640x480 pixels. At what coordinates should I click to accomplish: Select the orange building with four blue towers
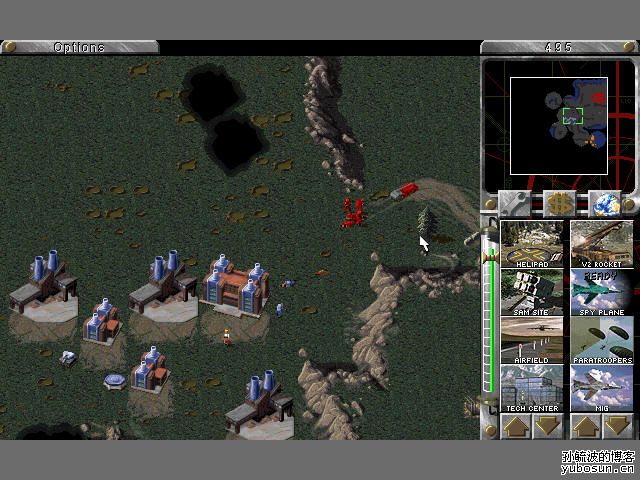[x=236, y=287]
